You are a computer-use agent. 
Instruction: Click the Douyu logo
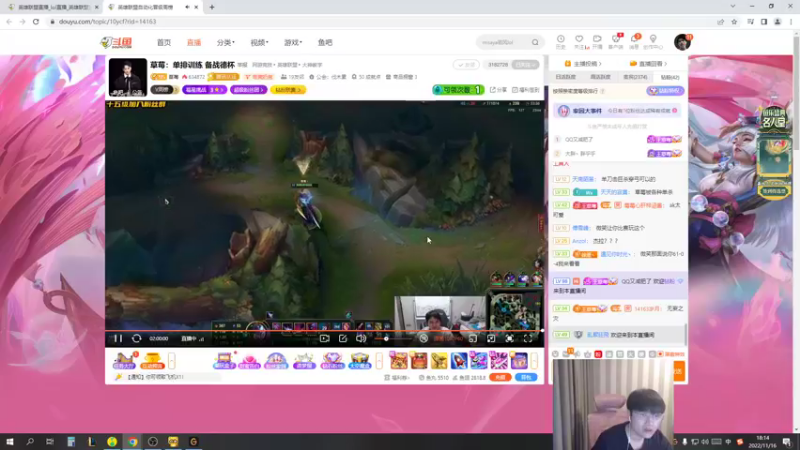(116, 42)
